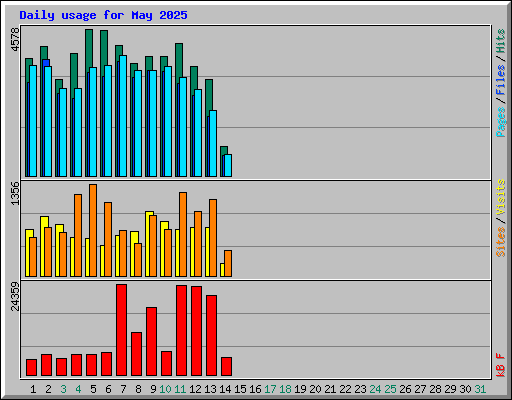Viewport: 512px width, 400px height.
Task: Click the day 14 label on x-axis
Action: pyautogui.click(x=225, y=389)
